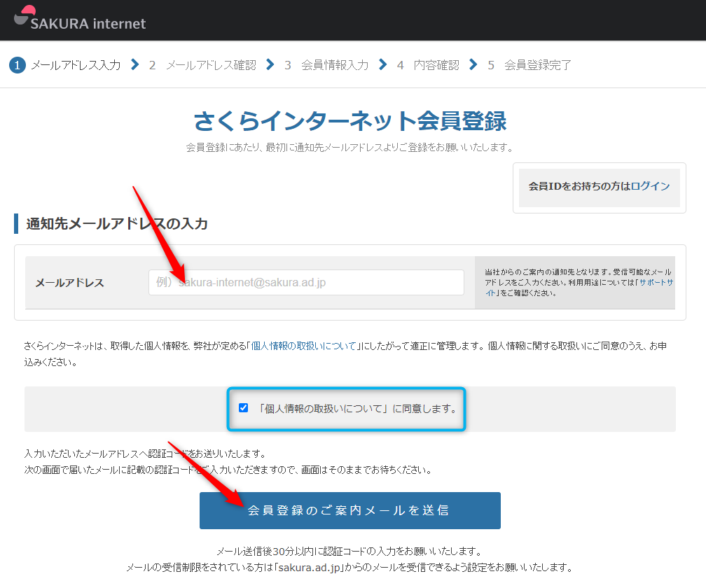Click the subtitle 会員登録にあたり text
This screenshot has width=706, height=588.
[349, 148]
